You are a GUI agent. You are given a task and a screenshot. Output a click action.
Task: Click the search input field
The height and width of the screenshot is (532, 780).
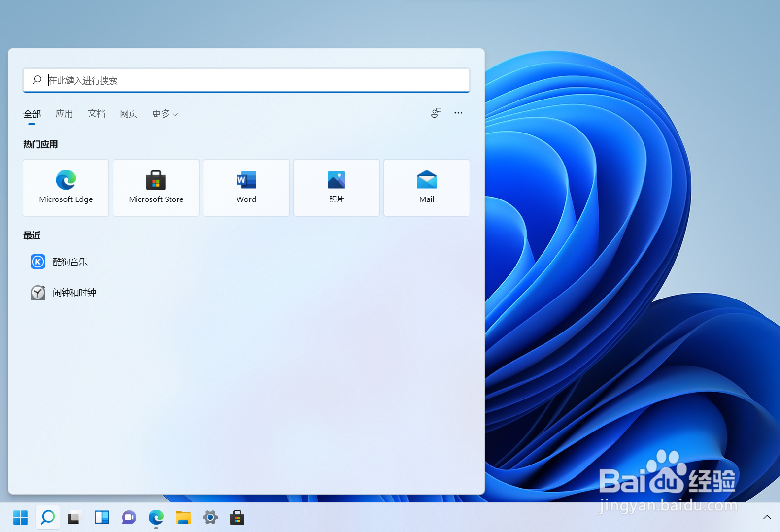click(246, 80)
